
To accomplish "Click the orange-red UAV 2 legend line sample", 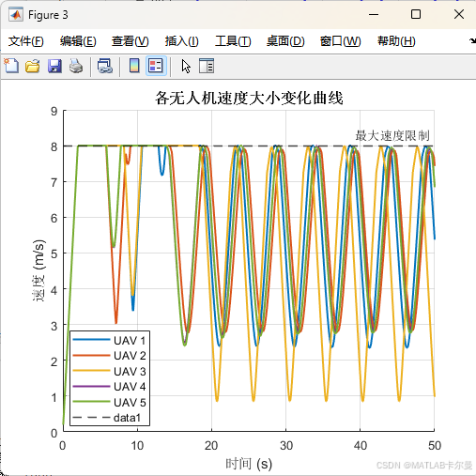I will (x=91, y=355).
